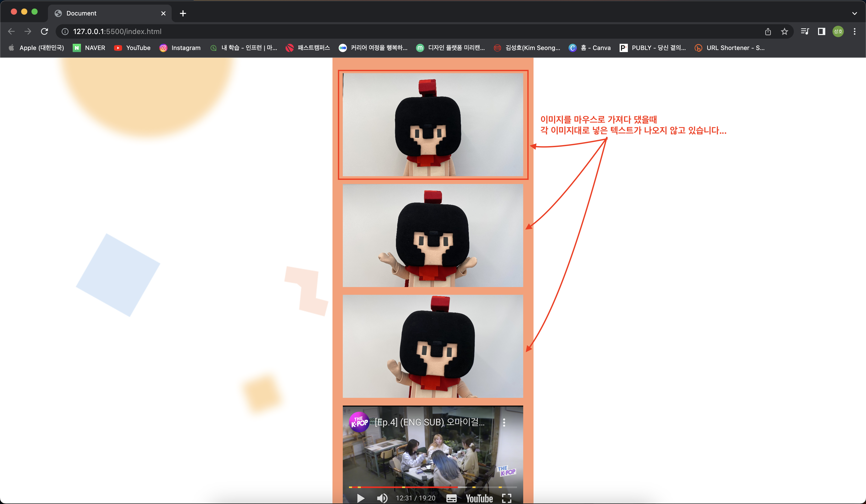Share this page from the address bar
The image size is (866, 504).
pyautogui.click(x=768, y=32)
